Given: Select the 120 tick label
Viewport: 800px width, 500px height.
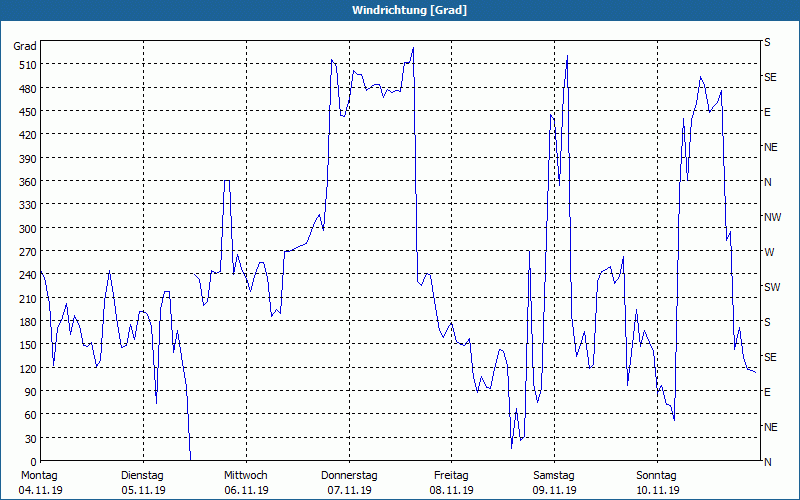Looking at the screenshot, I should click(x=28, y=369).
